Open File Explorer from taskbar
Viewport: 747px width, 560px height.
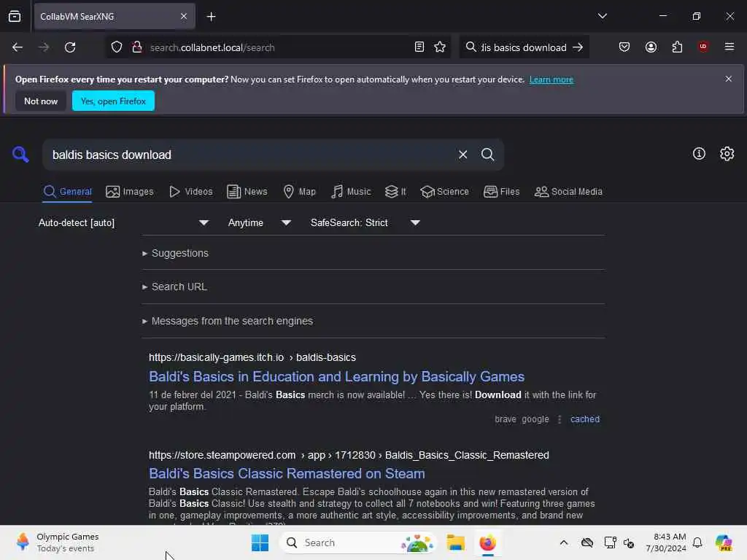point(455,542)
